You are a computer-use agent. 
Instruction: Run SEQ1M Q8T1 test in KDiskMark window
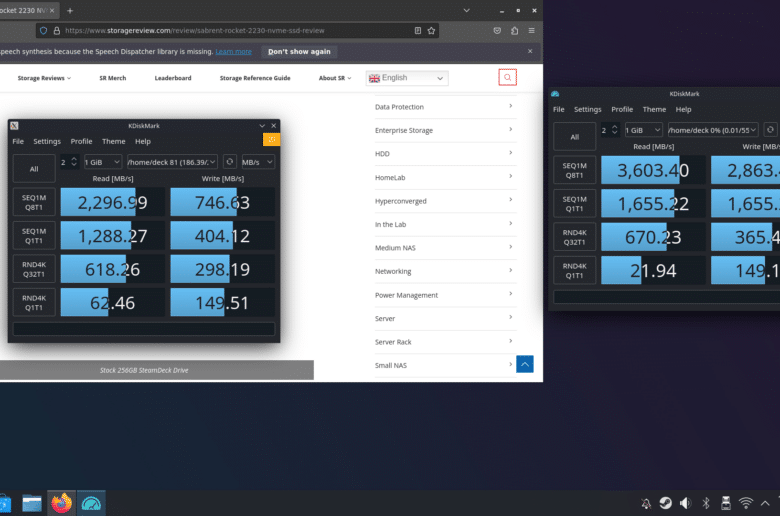tap(575, 170)
